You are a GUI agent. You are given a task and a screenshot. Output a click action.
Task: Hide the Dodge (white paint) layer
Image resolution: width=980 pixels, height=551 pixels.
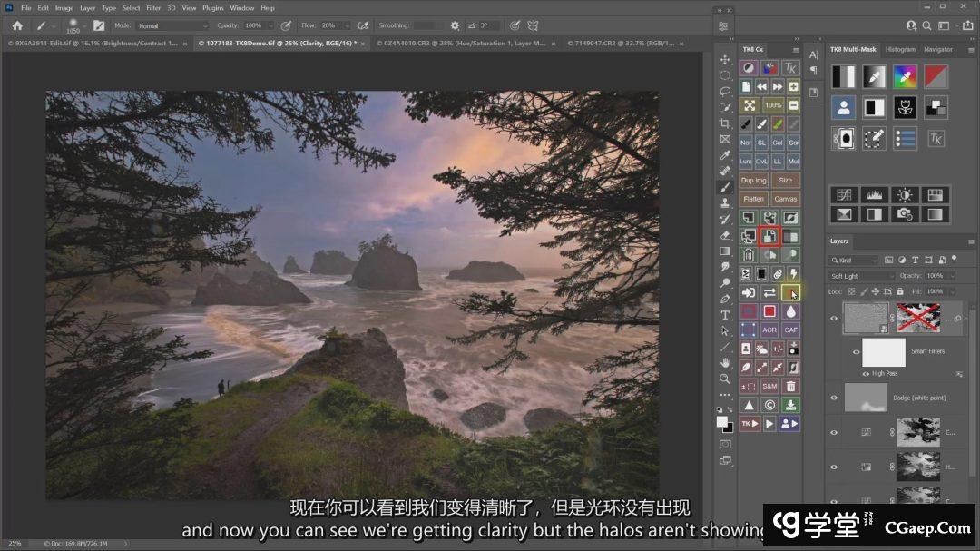pyautogui.click(x=834, y=398)
